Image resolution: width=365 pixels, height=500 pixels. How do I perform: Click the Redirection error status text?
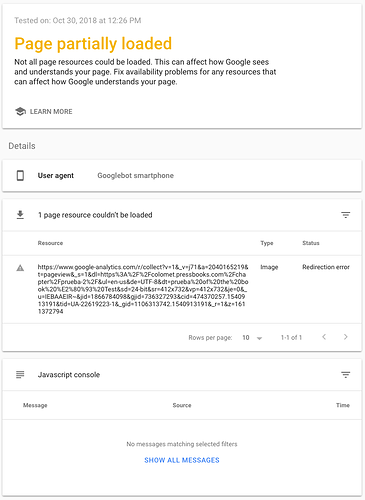326,267
